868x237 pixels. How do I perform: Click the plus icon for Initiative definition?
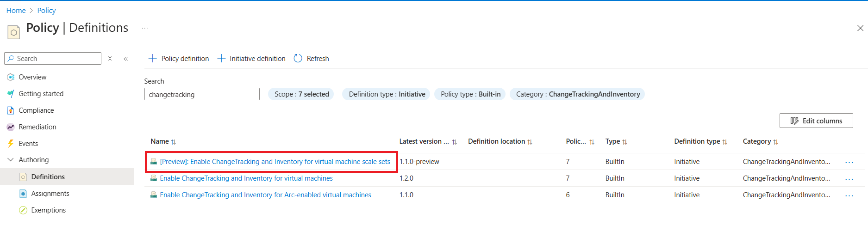(221, 58)
